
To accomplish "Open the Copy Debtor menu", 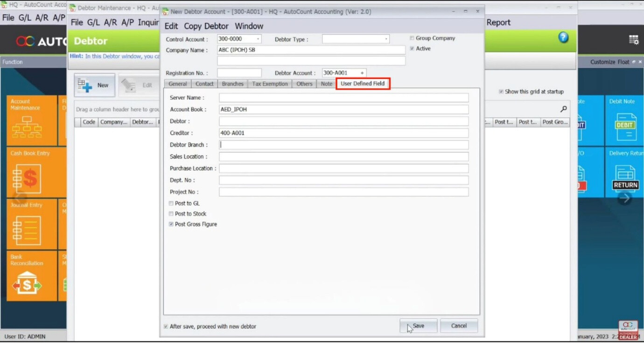I will [x=206, y=26].
